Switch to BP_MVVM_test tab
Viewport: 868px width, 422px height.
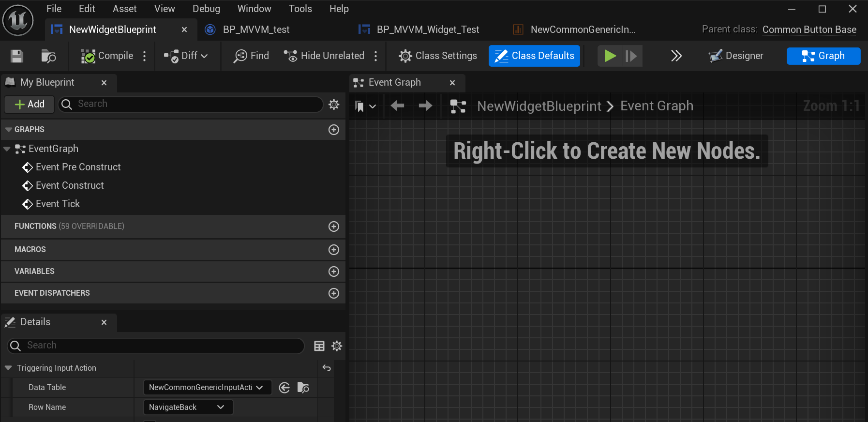(256, 30)
